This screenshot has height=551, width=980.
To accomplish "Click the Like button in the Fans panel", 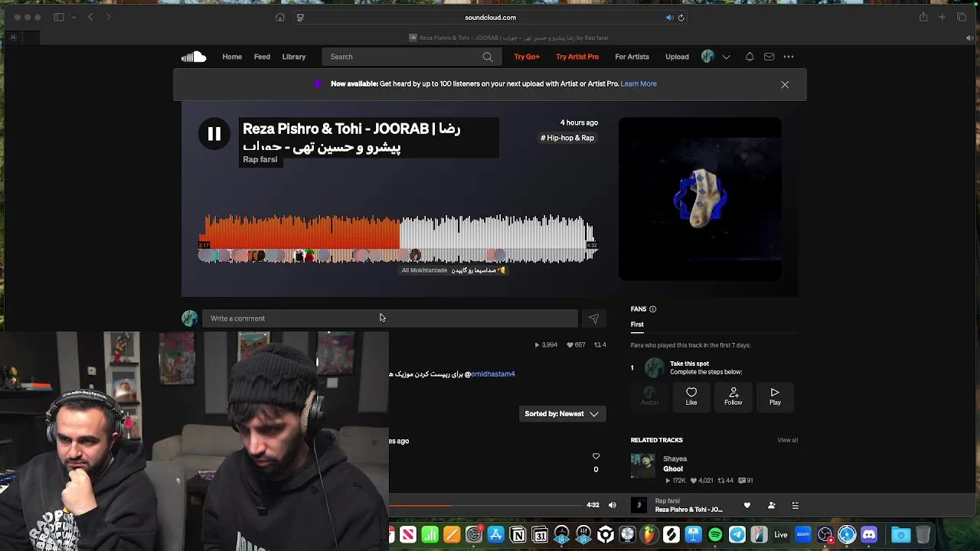I will [691, 396].
